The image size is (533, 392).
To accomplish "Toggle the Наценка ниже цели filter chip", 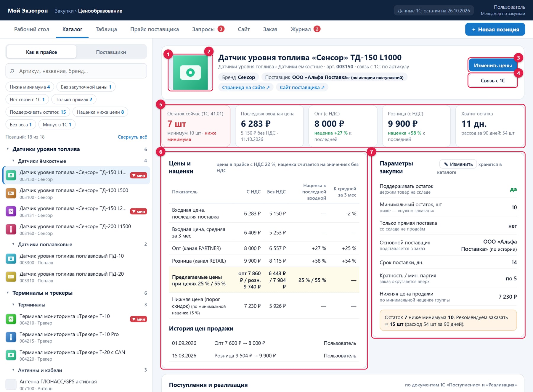I will tap(100, 112).
